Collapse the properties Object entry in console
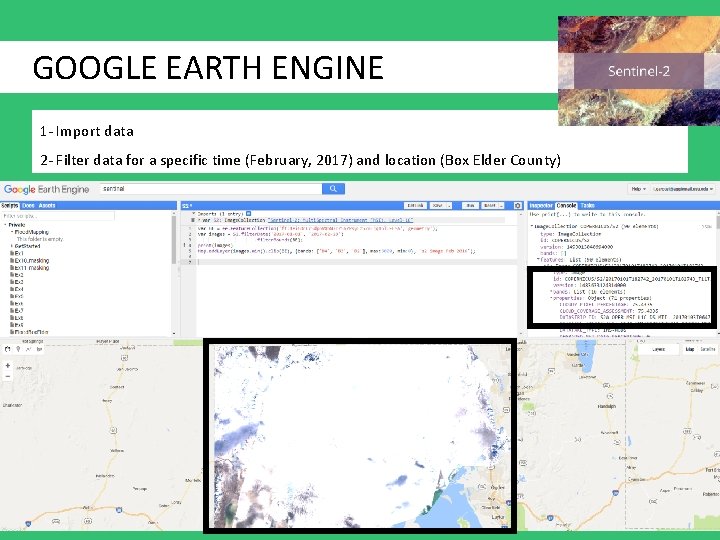Image resolution: width=720 pixels, height=540 pixels. point(551,298)
